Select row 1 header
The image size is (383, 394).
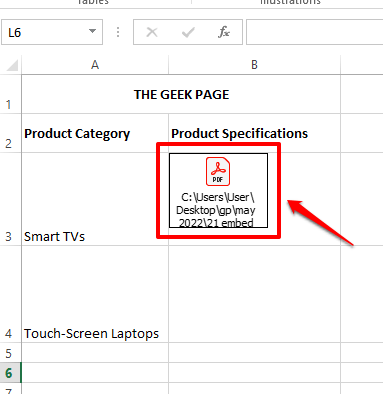click(10, 95)
